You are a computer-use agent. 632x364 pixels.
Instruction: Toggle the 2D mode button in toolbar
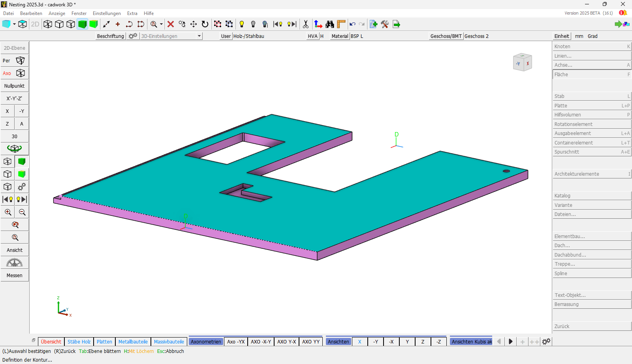coord(35,24)
